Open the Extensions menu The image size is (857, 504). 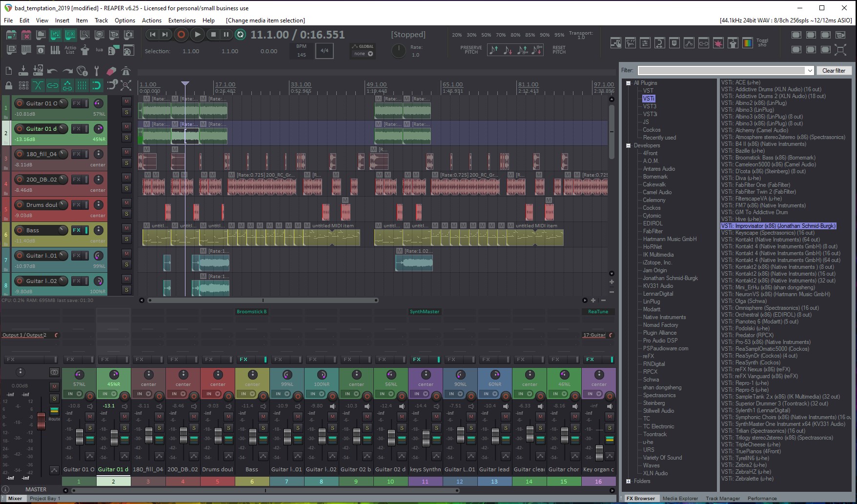[x=182, y=20]
